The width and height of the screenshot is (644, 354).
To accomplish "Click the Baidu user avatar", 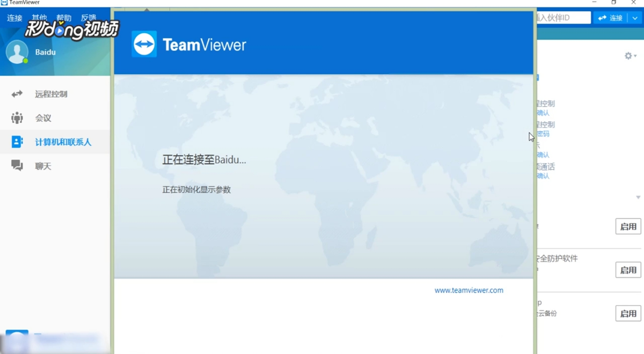I will 17,52.
